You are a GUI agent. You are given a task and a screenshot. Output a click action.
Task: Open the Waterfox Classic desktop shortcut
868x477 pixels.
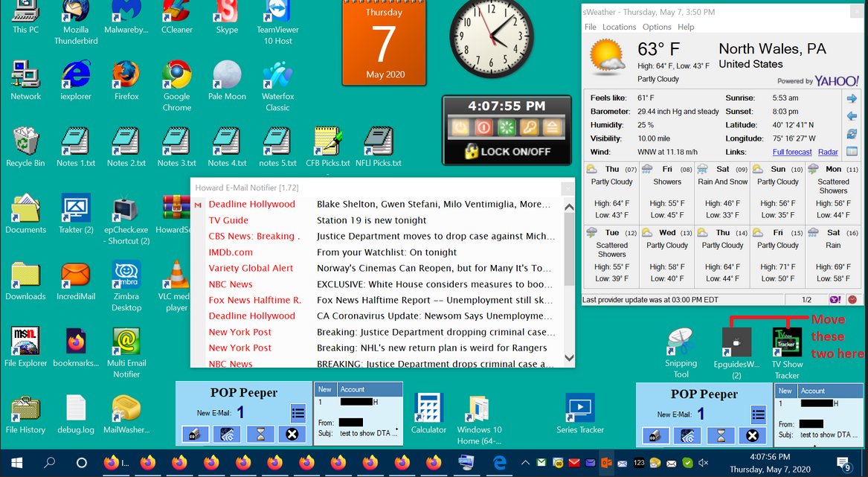[277, 75]
